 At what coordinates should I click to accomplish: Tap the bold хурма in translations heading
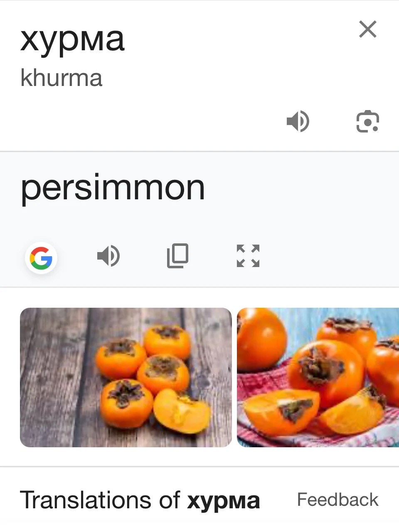tap(224, 501)
